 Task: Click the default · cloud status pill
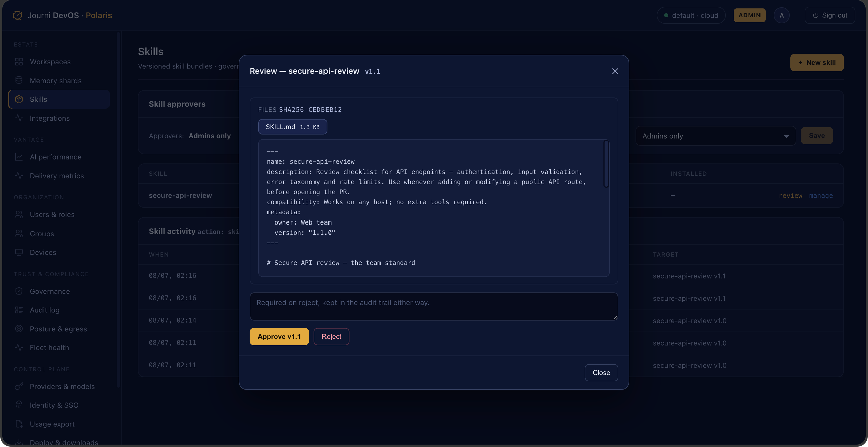click(691, 15)
